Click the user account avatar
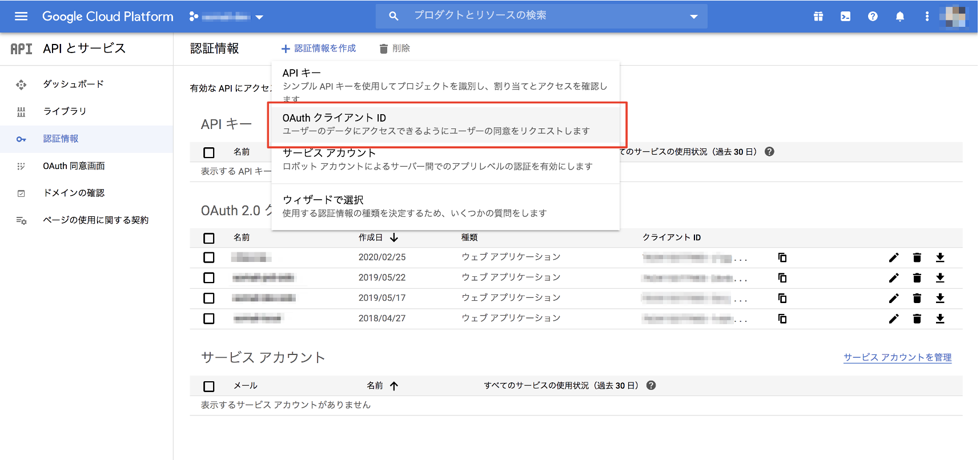Image resolution: width=980 pixels, height=460 pixels. [x=953, y=16]
